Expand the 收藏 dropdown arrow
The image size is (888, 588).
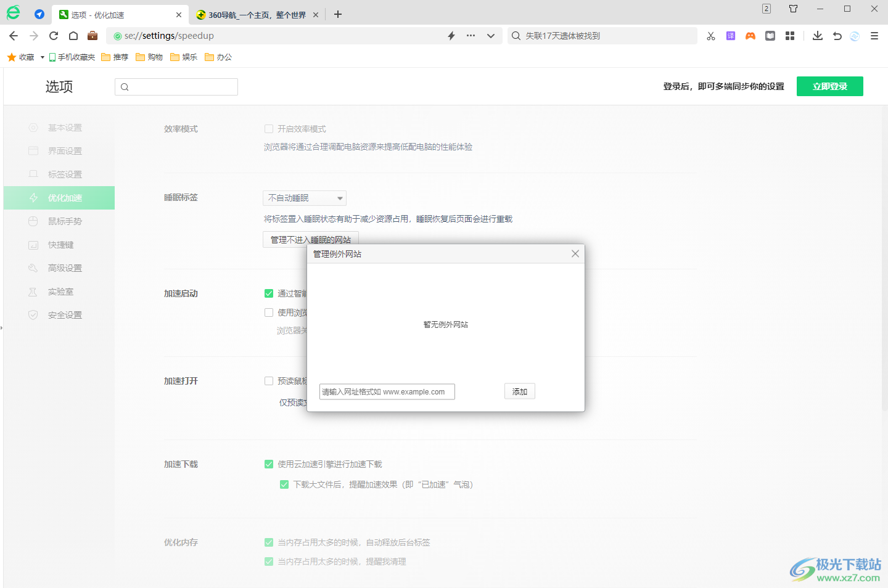pos(42,57)
